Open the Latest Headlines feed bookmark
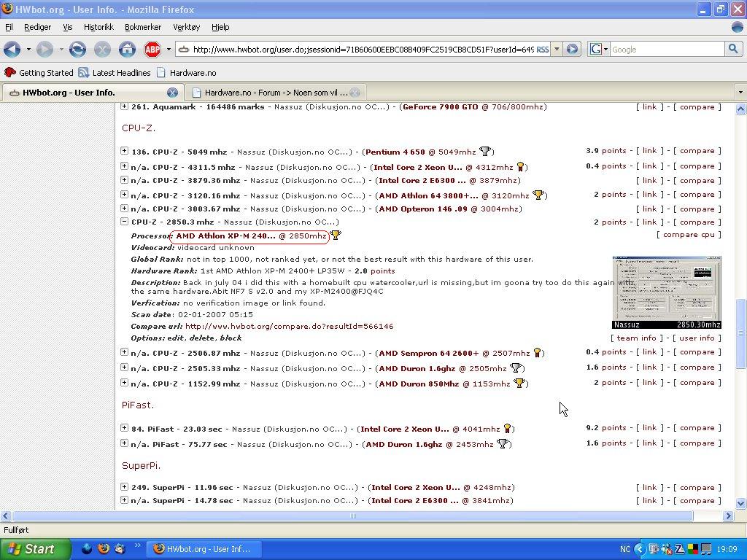Screen dimensions: 747x560 click(x=115, y=73)
